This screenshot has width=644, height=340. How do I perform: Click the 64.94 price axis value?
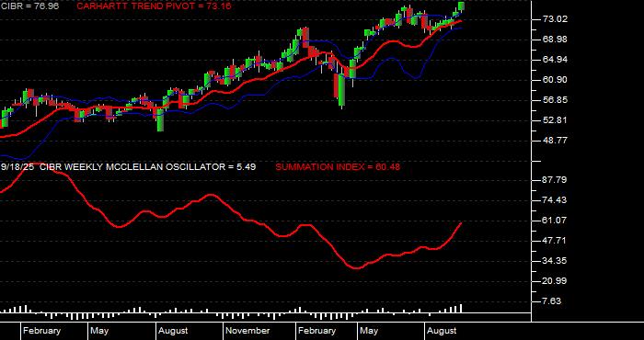(x=555, y=60)
